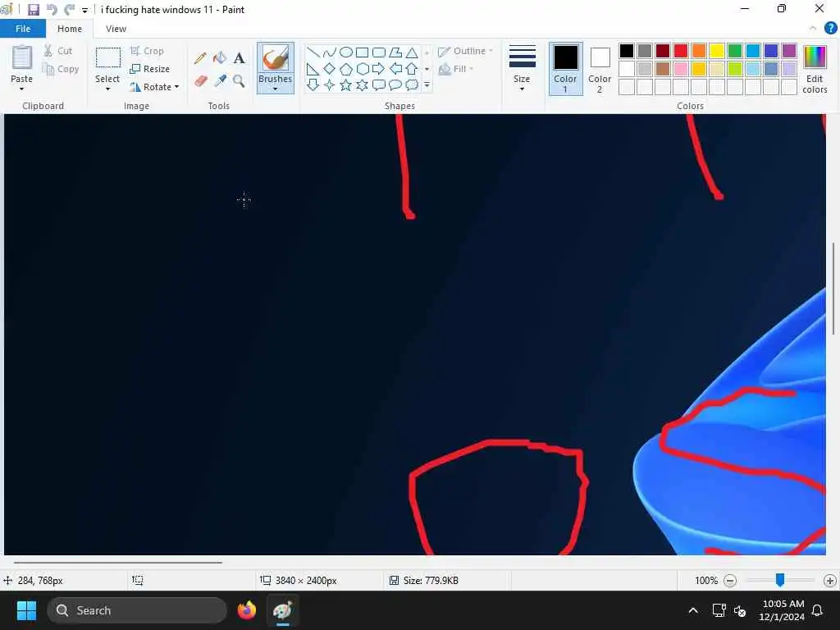Choose the Five-point star shape
This screenshot has height=630, width=840.
coord(346,84)
